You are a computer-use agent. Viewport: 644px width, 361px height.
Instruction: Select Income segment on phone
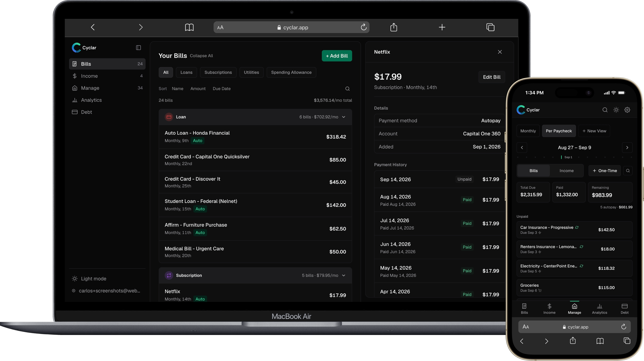[566, 171]
